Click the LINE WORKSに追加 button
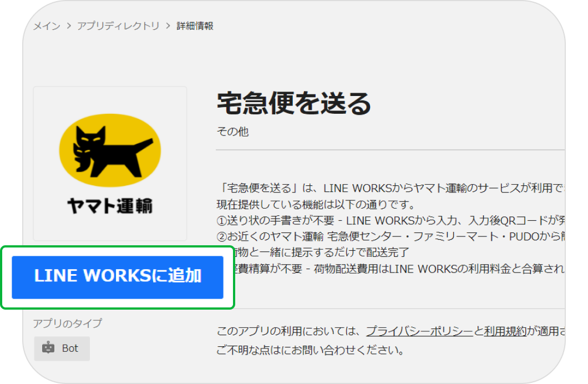The height and width of the screenshot is (384, 588). click(118, 277)
